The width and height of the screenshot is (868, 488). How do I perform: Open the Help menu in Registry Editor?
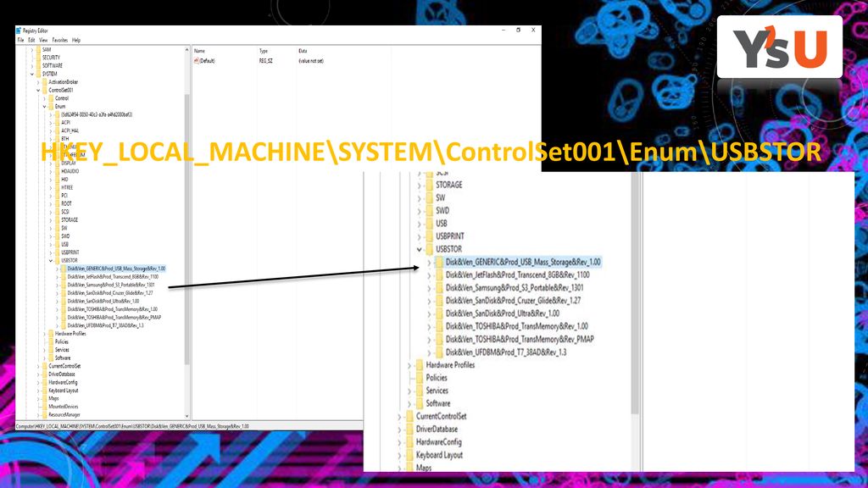pyautogui.click(x=76, y=40)
